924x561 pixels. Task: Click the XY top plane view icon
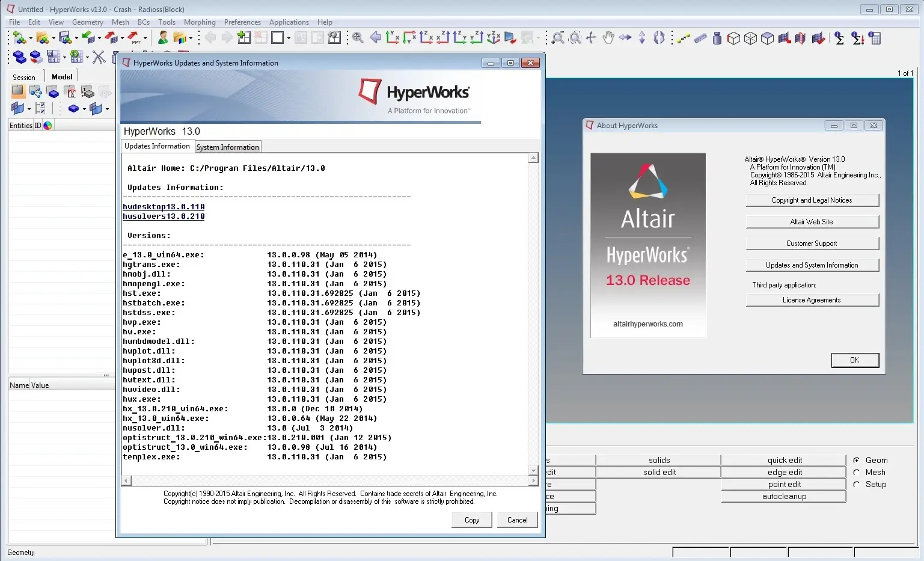point(393,38)
